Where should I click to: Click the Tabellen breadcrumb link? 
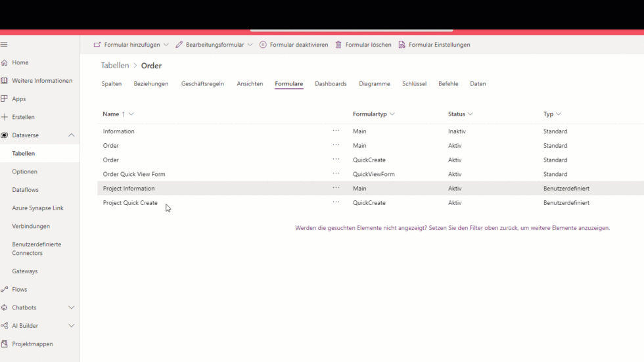pos(114,66)
